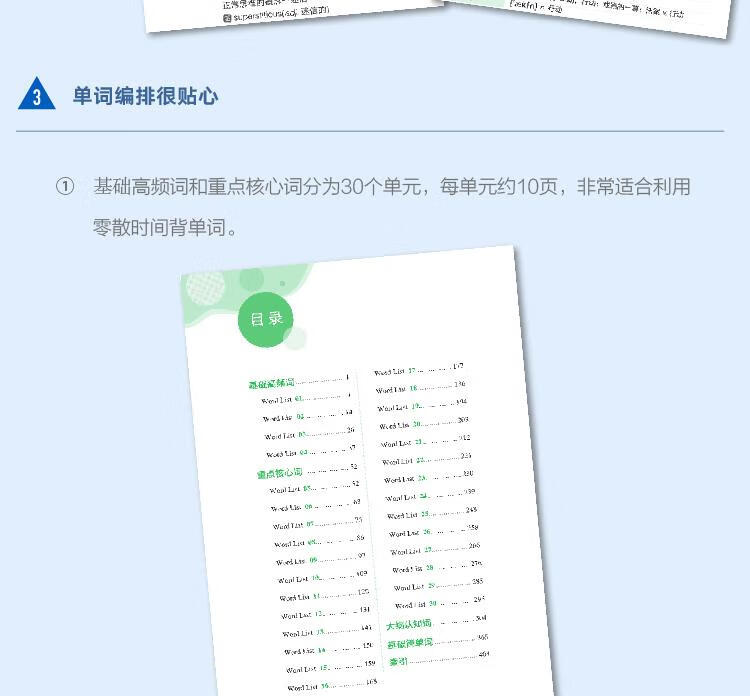The image size is (750, 696).
Task: Open Word List 16 at column bottom
Action: tap(309, 687)
